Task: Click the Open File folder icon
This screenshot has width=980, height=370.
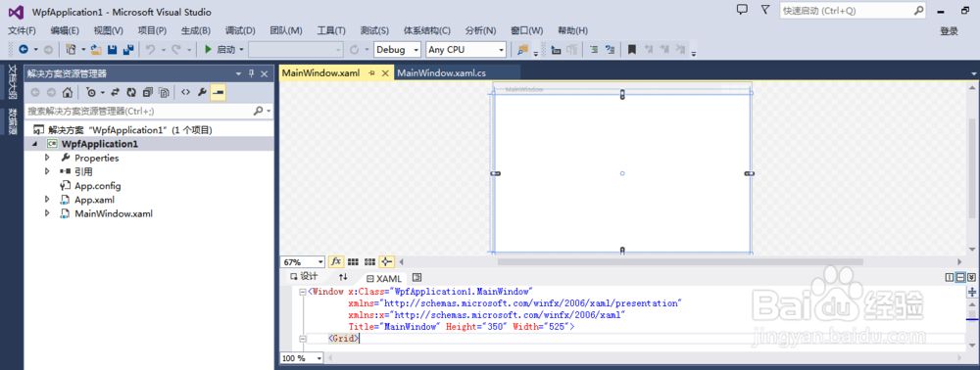Action: (96, 49)
